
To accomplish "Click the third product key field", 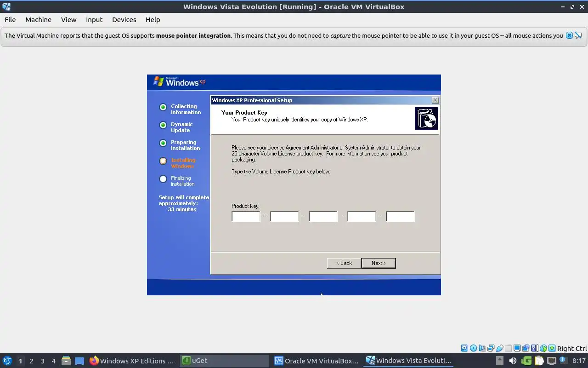I will (x=323, y=216).
